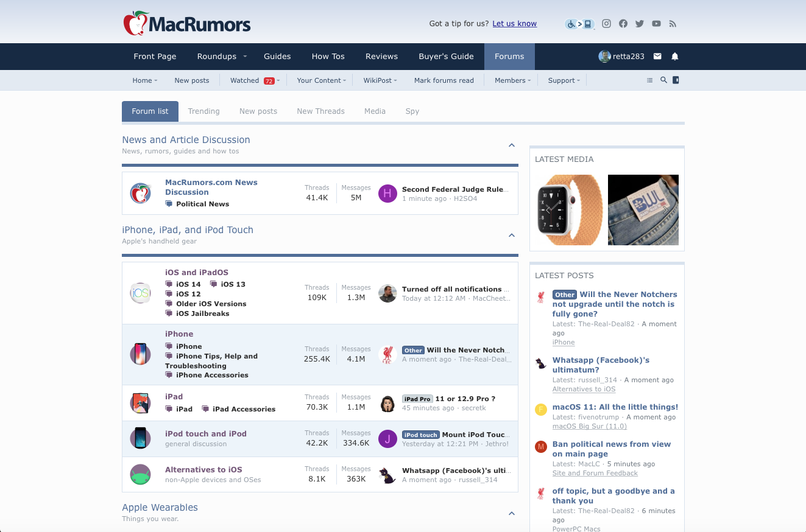Viewport: 806px width, 532px height.
Task: Click the iPod touch and iPod forum icon
Action: (x=141, y=439)
